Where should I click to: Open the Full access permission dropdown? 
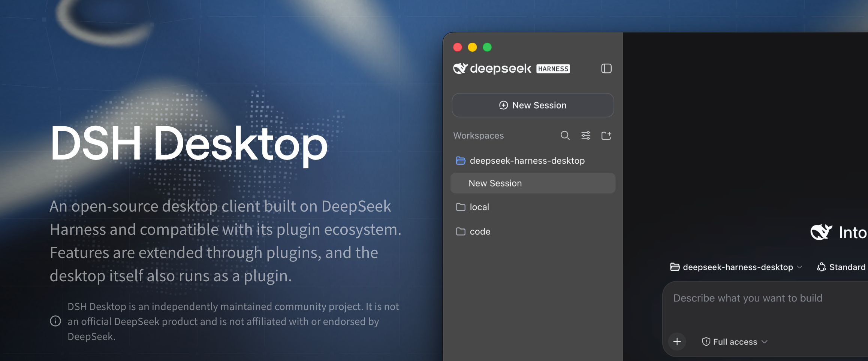735,342
